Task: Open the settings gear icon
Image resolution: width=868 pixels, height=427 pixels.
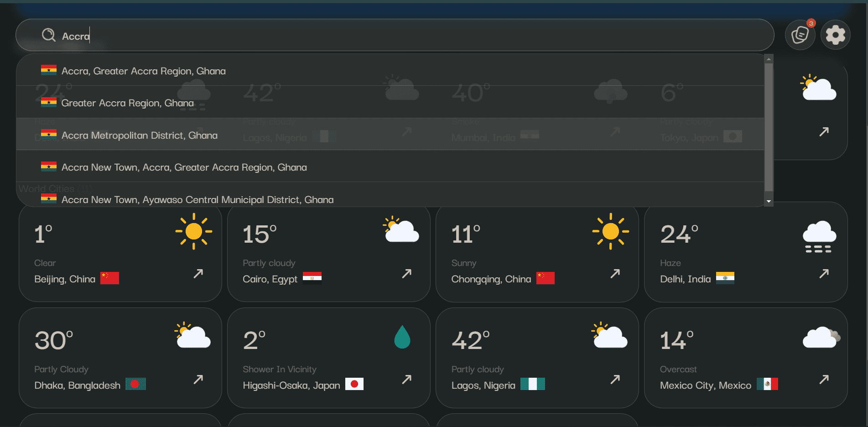Action: (836, 35)
